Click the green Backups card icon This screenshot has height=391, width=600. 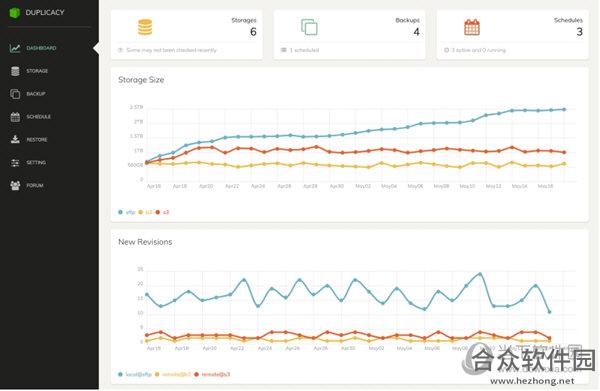click(309, 27)
